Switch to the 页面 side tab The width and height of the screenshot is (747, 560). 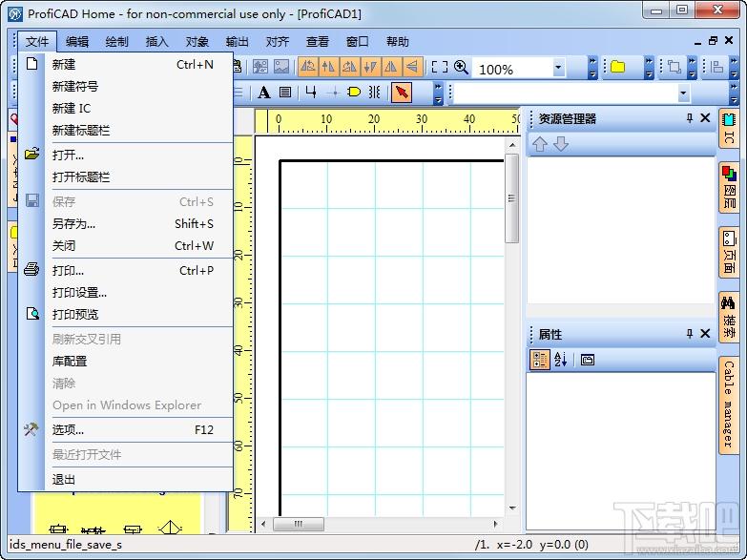(x=729, y=252)
